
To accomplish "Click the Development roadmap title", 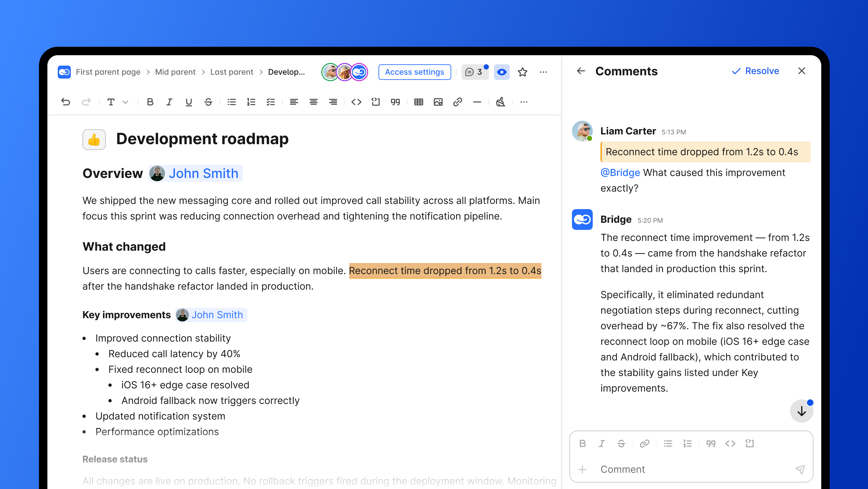I will click(x=202, y=139).
